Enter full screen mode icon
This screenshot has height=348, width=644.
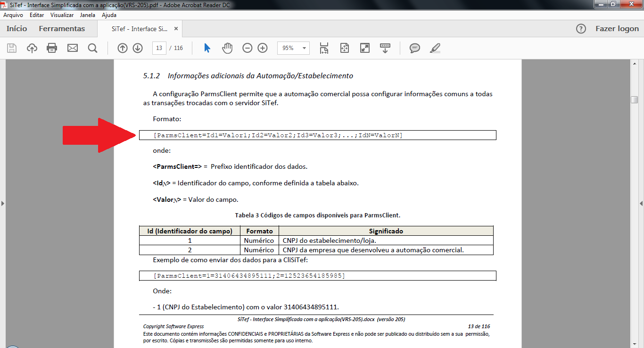pyautogui.click(x=365, y=48)
